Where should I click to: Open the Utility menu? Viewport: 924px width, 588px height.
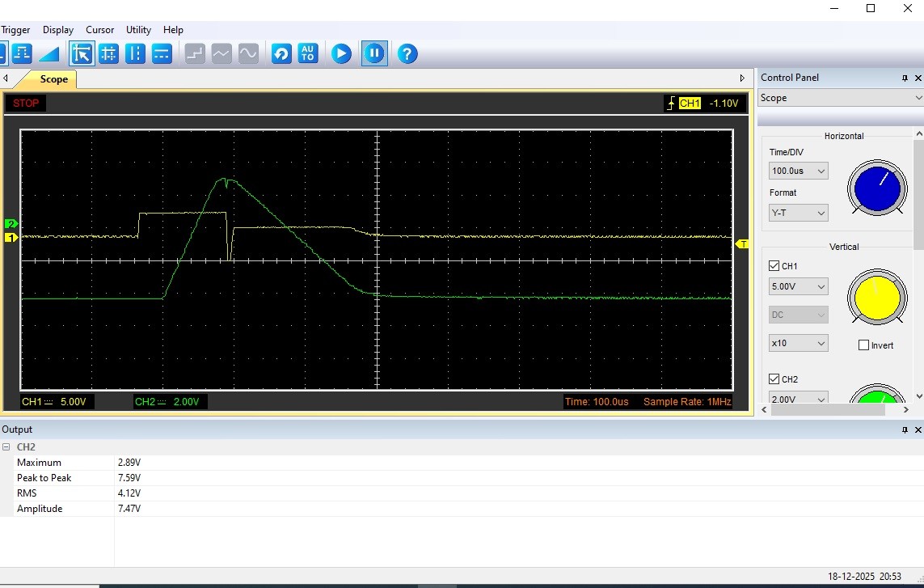(x=138, y=30)
